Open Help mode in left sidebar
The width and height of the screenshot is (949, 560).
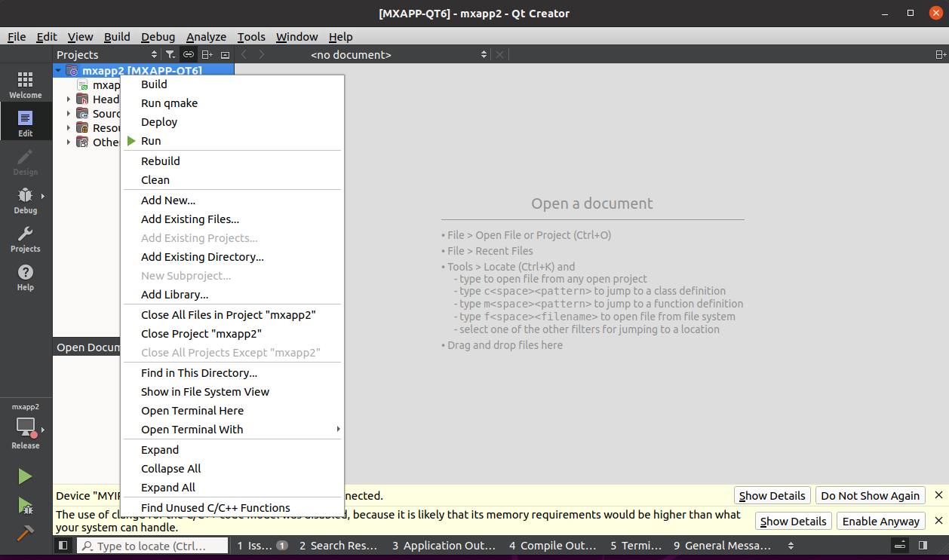(26, 277)
